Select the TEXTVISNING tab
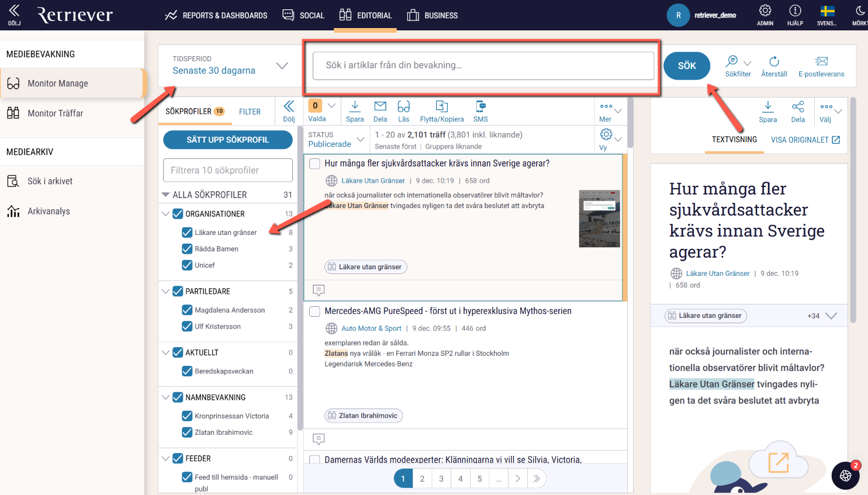 tap(734, 140)
